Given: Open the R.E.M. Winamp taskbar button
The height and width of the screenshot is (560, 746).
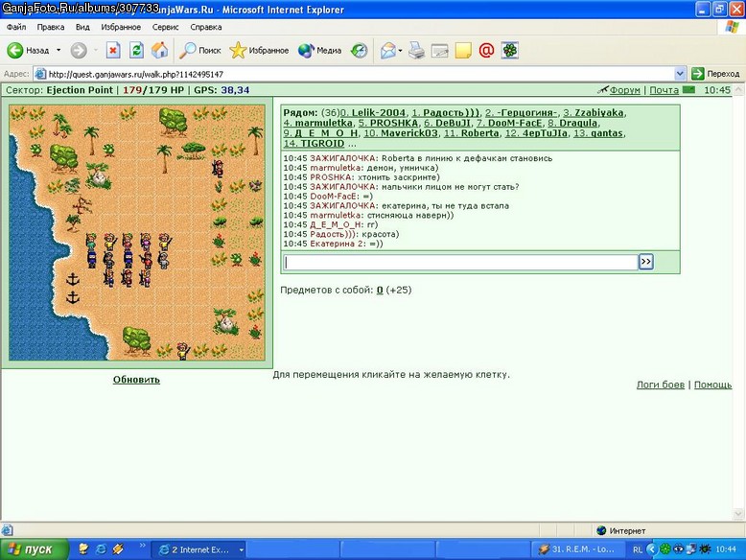Looking at the screenshot, I should coord(576,549).
